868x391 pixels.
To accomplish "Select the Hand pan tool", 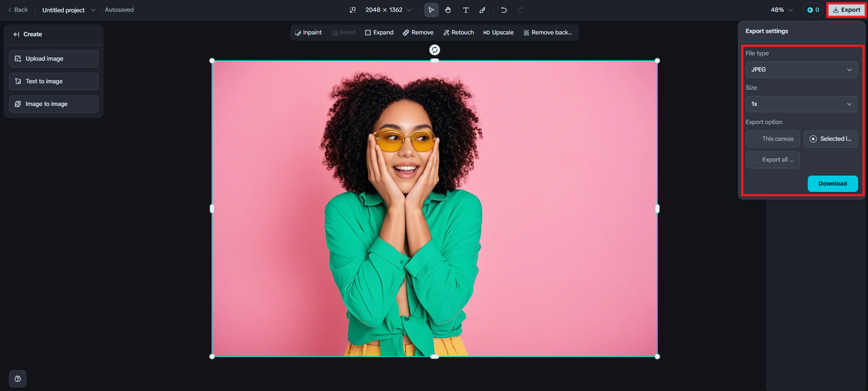I will click(448, 10).
